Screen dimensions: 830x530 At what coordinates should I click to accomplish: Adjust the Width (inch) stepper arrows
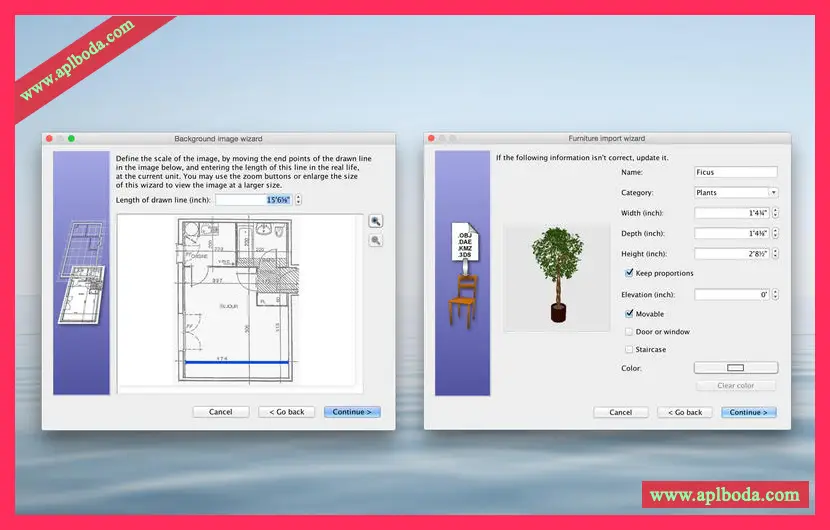[775, 213]
